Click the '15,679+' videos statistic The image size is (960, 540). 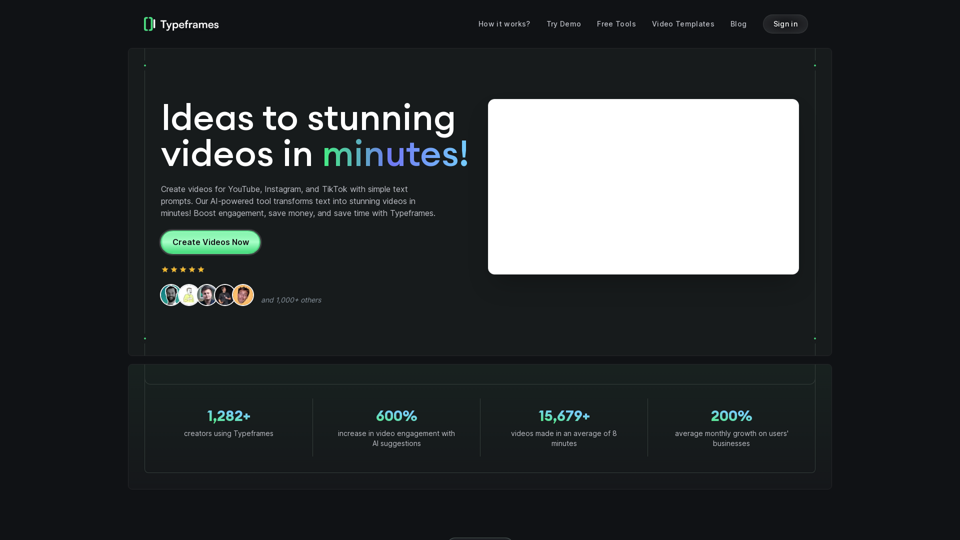coord(564,416)
